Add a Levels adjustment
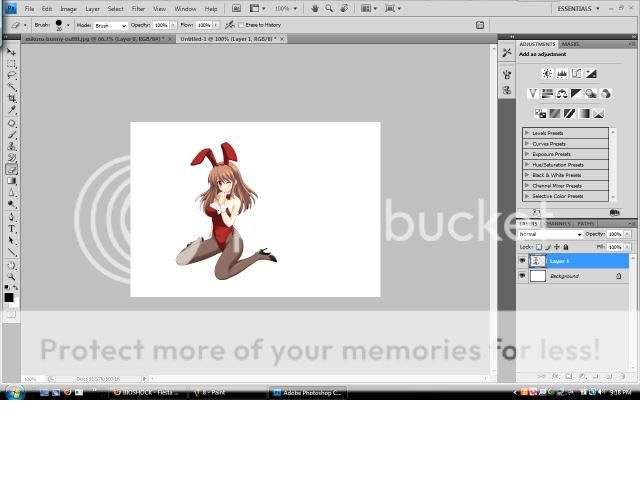Image resolution: width=640 pixels, height=485 pixels. [x=562, y=73]
